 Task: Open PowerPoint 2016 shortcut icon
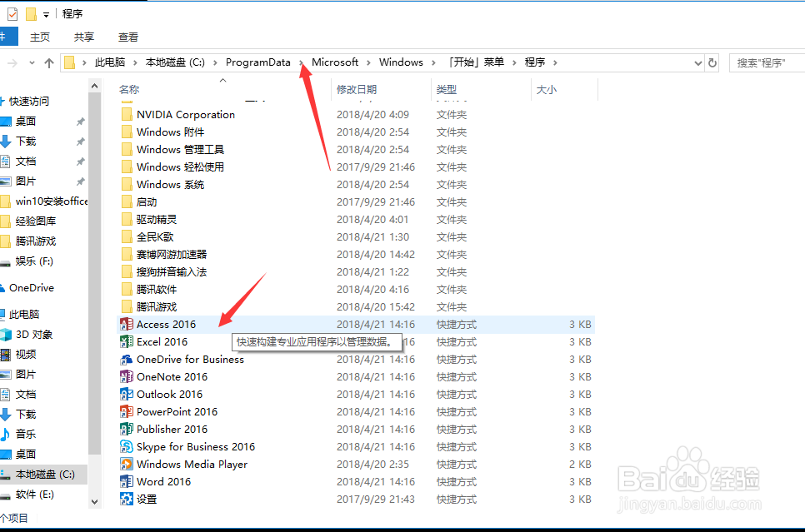pyautogui.click(x=127, y=411)
